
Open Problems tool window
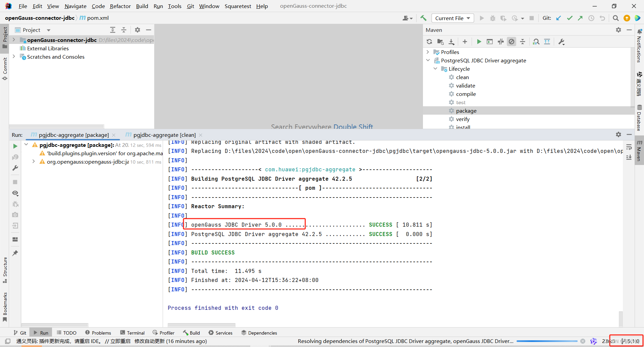coord(98,333)
